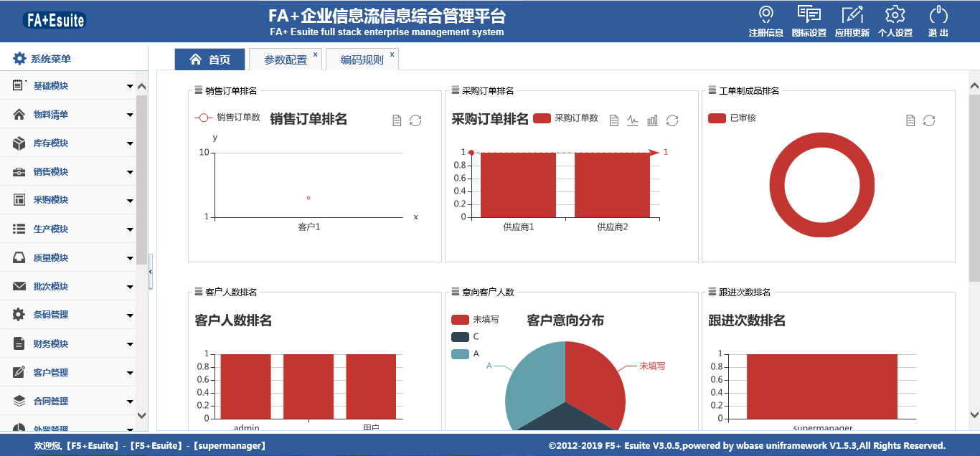Toggle the C legend entry in 客户意向分布
The image size is (980, 456).
pyautogui.click(x=465, y=337)
